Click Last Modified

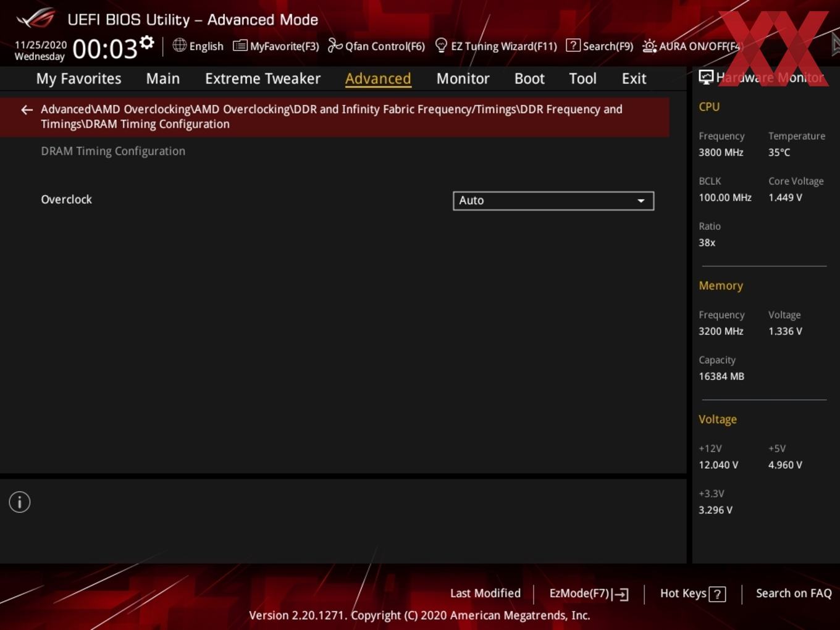pyautogui.click(x=485, y=593)
